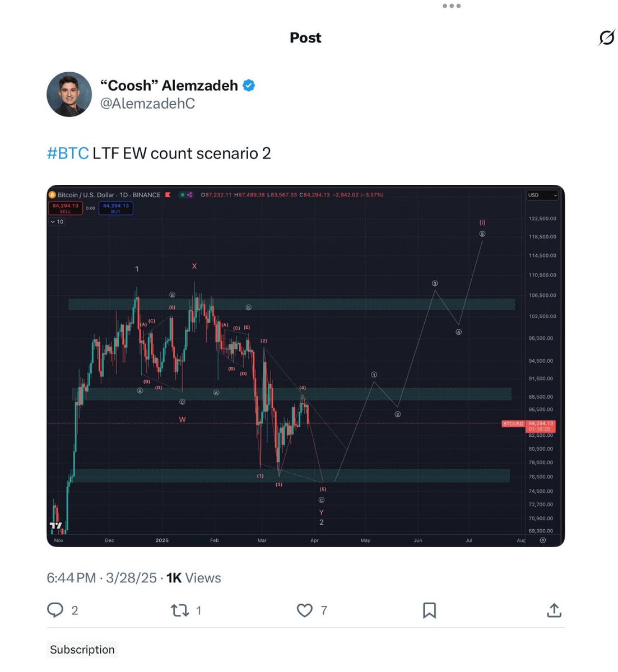Open the 1K Views count
The width and height of the screenshot is (618, 672).
point(194,578)
